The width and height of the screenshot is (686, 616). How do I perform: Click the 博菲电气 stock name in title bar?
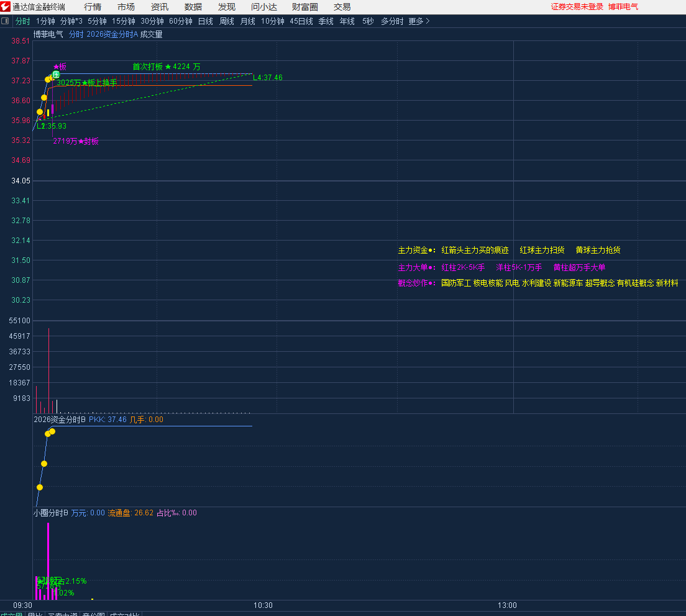623,7
